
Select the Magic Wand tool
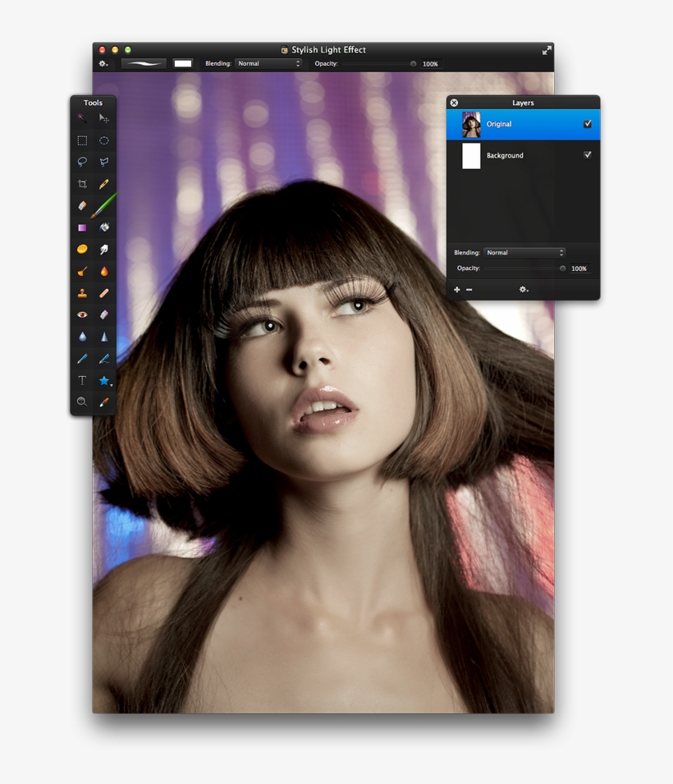tap(82, 118)
